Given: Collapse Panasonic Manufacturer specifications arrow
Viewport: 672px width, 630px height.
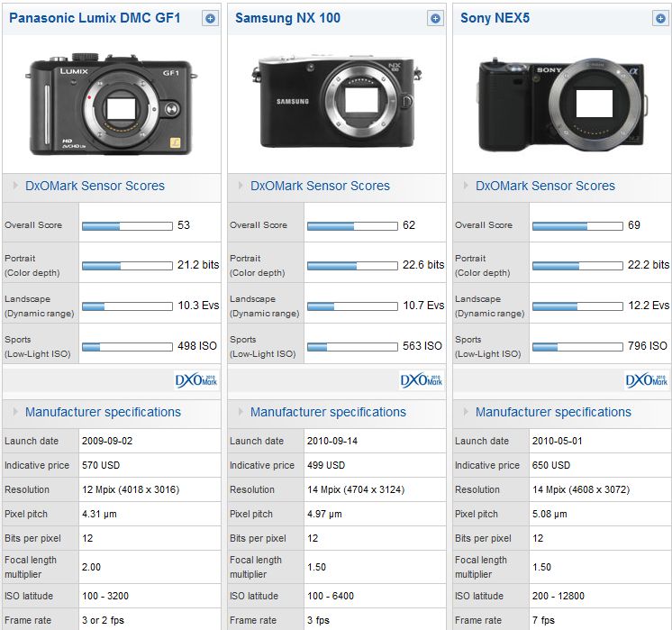Looking at the screenshot, I should point(15,412).
